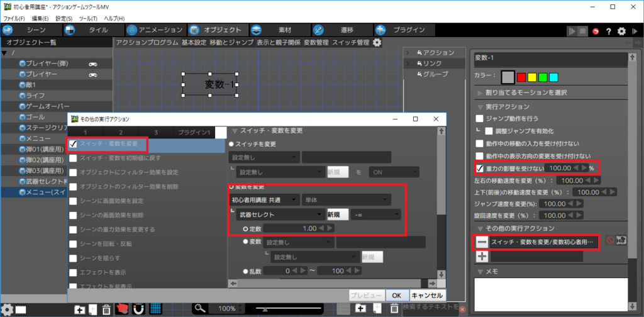Viewport: 644px width, 317px height.
Task: Open the ON value dropdown
Action: click(x=394, y=172)
